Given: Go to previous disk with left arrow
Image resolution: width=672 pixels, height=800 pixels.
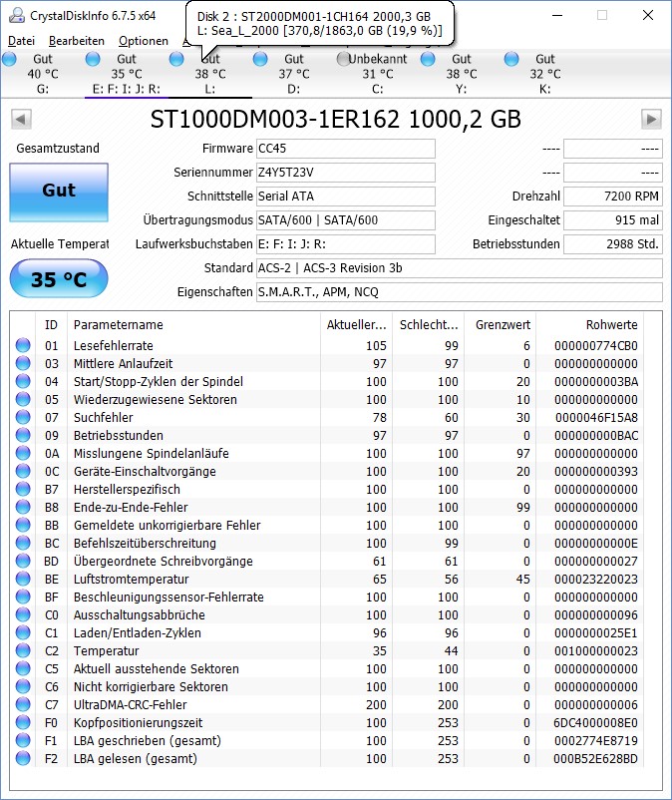Looking at the screenshot, I should 21,120.
